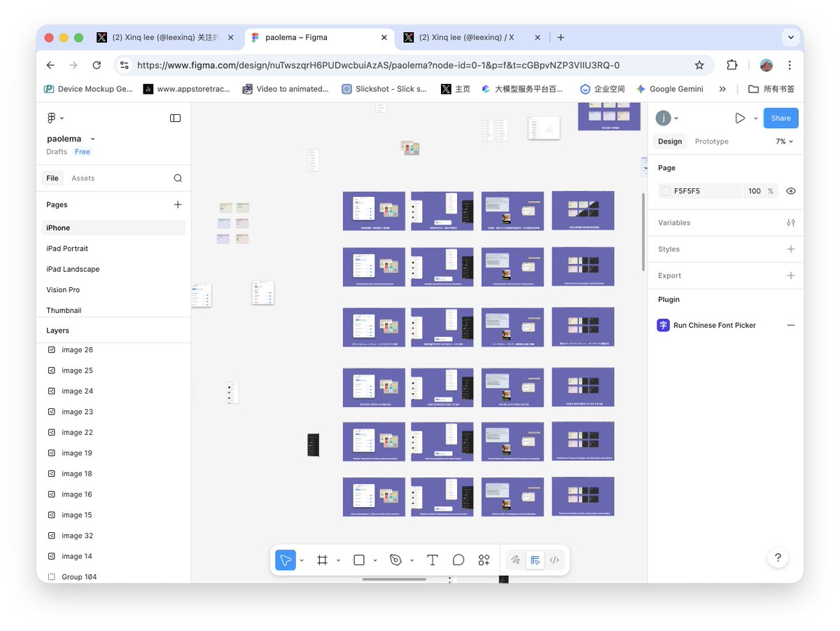Switch to the Assets tab
The width and height of the screenshot is (840, 631).
83,178
